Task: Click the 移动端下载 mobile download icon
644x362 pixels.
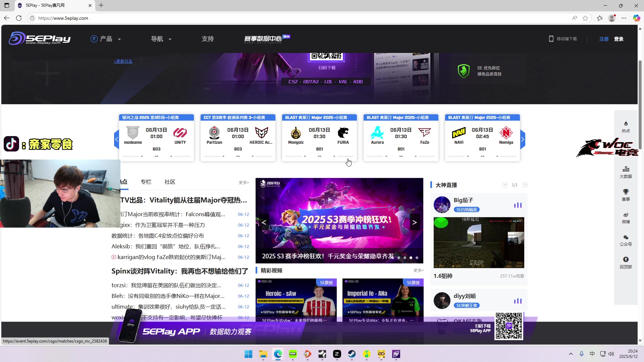Action: click(x=551, y=39)
